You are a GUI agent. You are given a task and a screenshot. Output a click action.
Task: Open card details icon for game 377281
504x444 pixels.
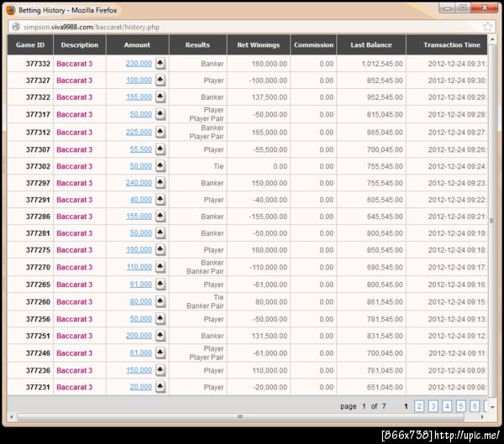pyautogui.click(x=160, y=232)
